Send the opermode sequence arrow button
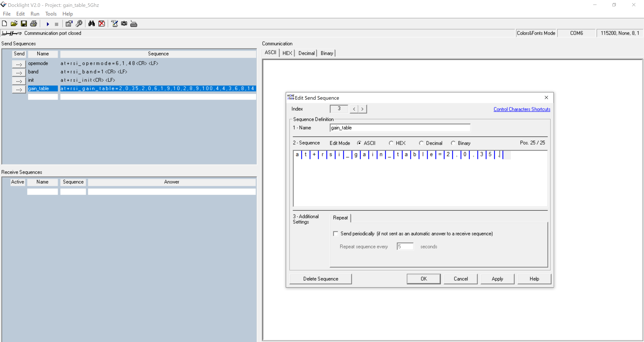644x342 pixels. coord(19,64)
